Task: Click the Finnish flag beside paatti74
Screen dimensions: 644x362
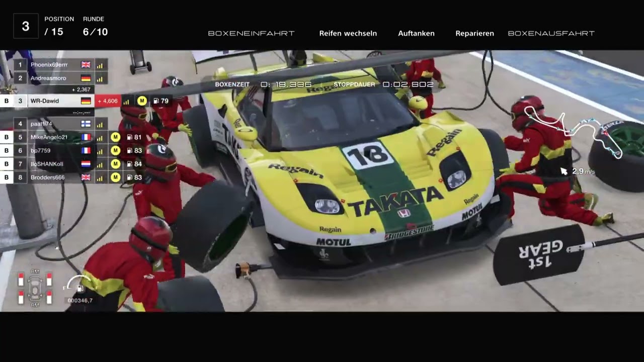Action: [86, 124]
